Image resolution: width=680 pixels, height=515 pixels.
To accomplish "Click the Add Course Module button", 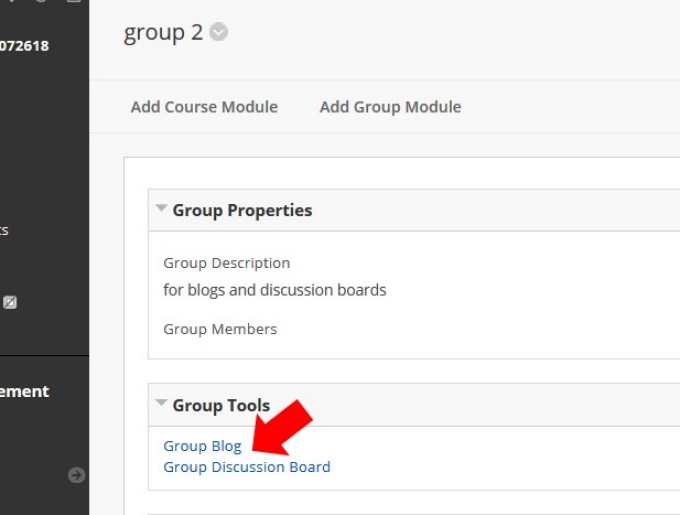I will 204,107.
